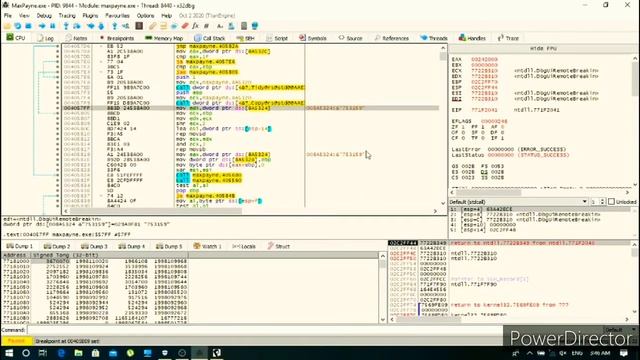Screen dimensions: 640x360
Task: Open the Patches band-aid icon
Action: coord(152,26)
